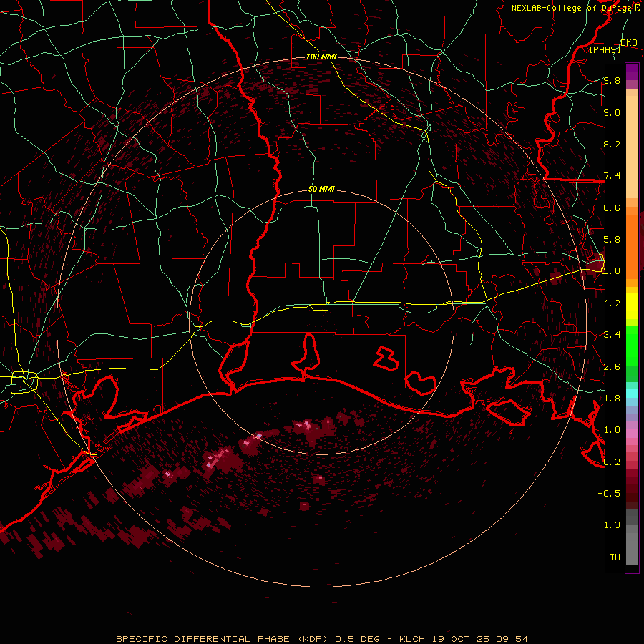Click the TH threshold label in legend
644x644 pixels.
coord(615,557)
